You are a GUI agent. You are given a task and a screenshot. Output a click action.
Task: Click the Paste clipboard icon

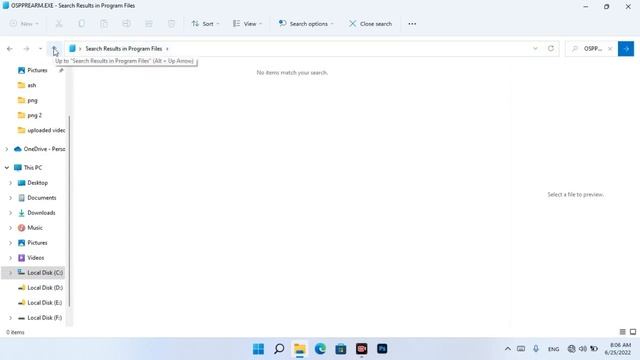pyautogui.click(x=104, y=24)
